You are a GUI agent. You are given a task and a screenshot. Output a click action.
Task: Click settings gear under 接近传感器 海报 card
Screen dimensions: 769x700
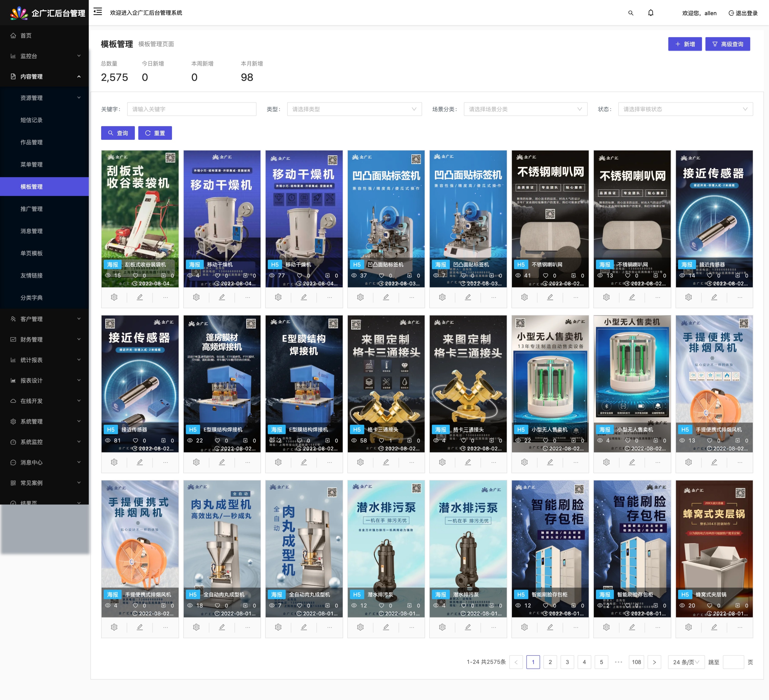coord(688,297)
